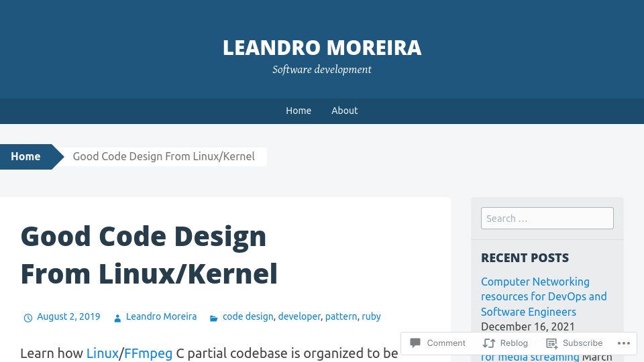The width and height of the screenshot is (644, 362).
Task: Open the August 2, 2019 date link
Action: [x=68, y=316]
